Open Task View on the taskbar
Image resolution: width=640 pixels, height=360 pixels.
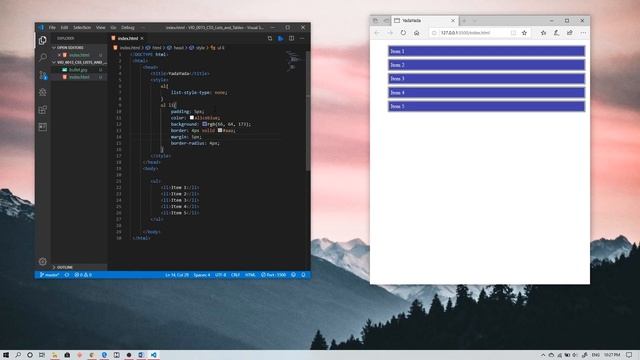click(x=42, y=355)
